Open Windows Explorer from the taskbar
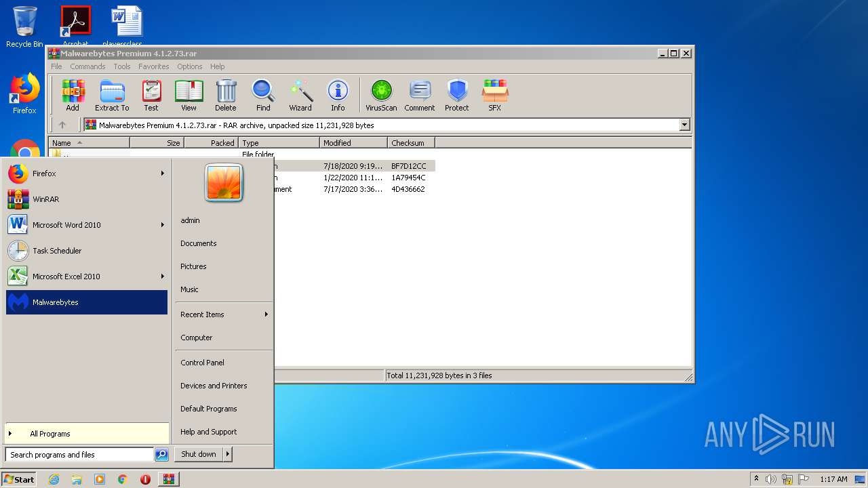The height and width of the screenshot is (488, 868). (x=77, y=479)
